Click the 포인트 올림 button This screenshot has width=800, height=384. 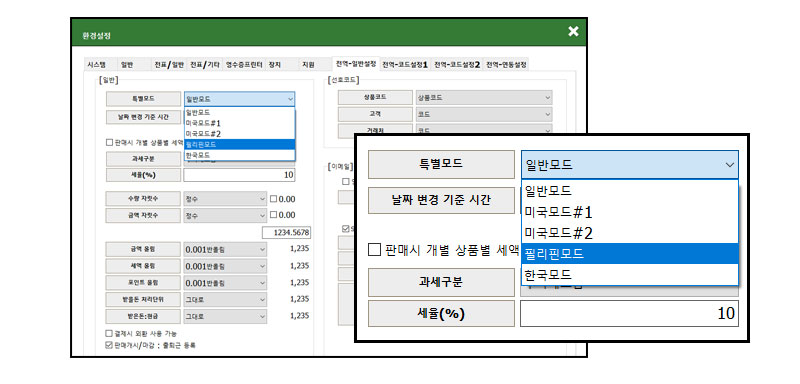tap(143, 283)
